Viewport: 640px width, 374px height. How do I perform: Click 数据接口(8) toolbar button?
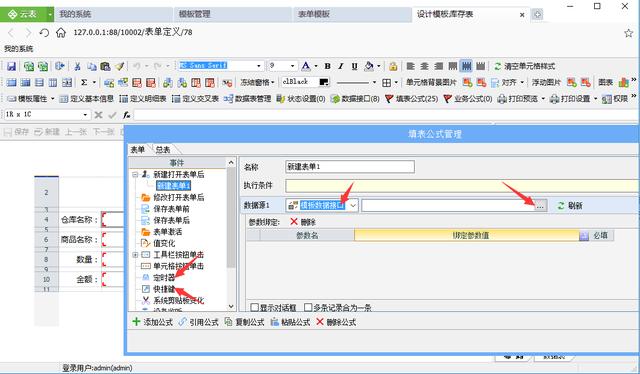[355, 99]
